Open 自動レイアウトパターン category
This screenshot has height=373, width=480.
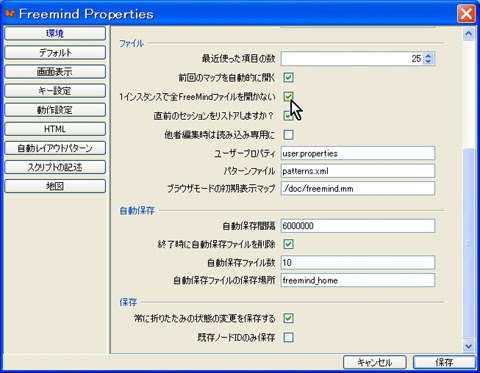tap(55, 148)
